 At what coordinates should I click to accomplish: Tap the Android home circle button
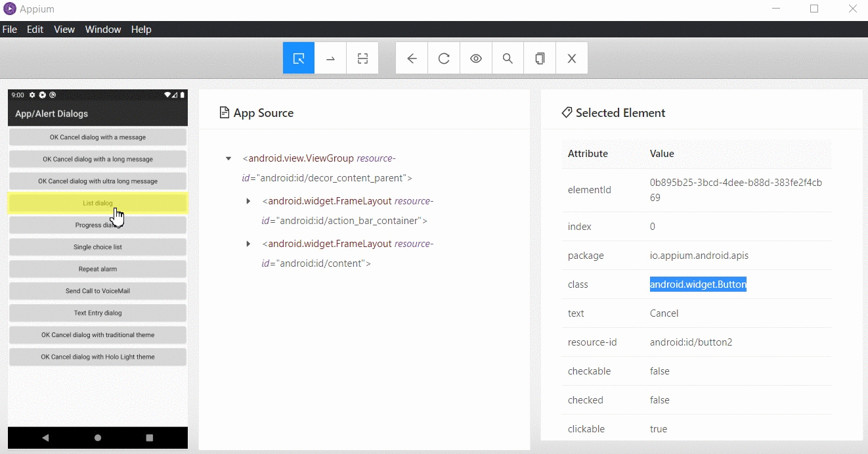(98, 438)
